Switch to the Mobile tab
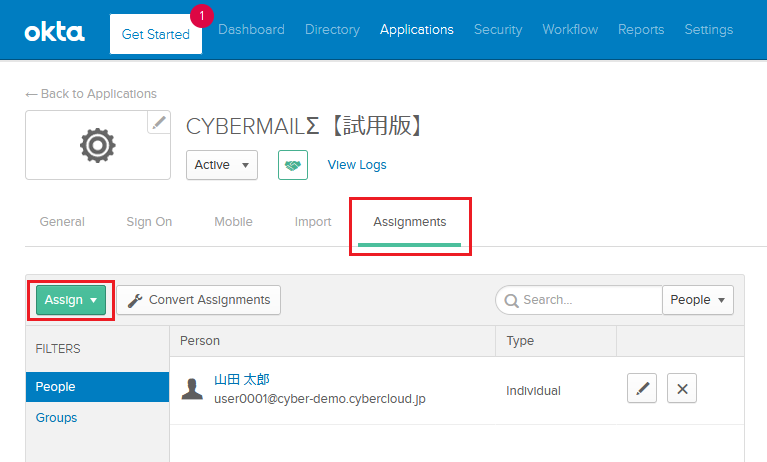767x462 pixels. coord(233,222)
